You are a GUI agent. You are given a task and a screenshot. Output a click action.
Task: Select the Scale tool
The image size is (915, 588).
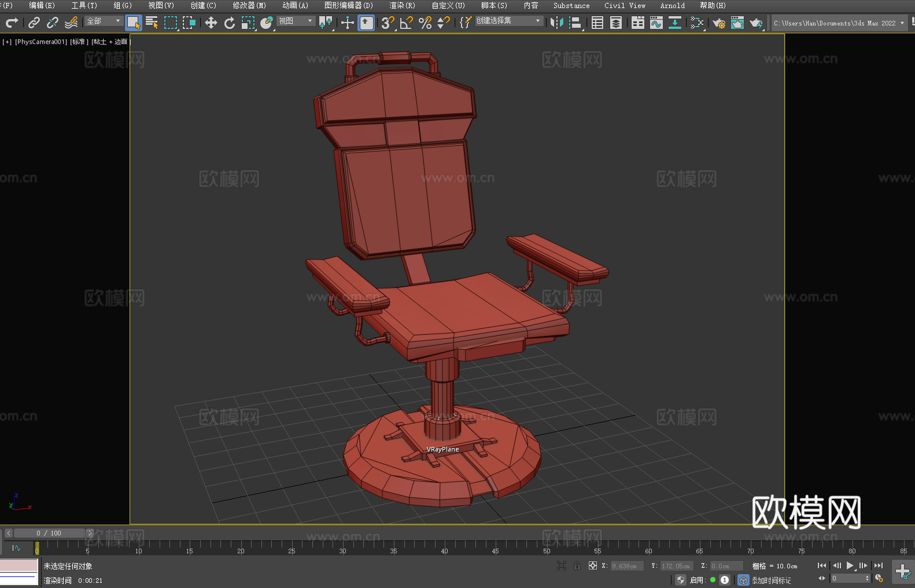click(x=248, y=23)
